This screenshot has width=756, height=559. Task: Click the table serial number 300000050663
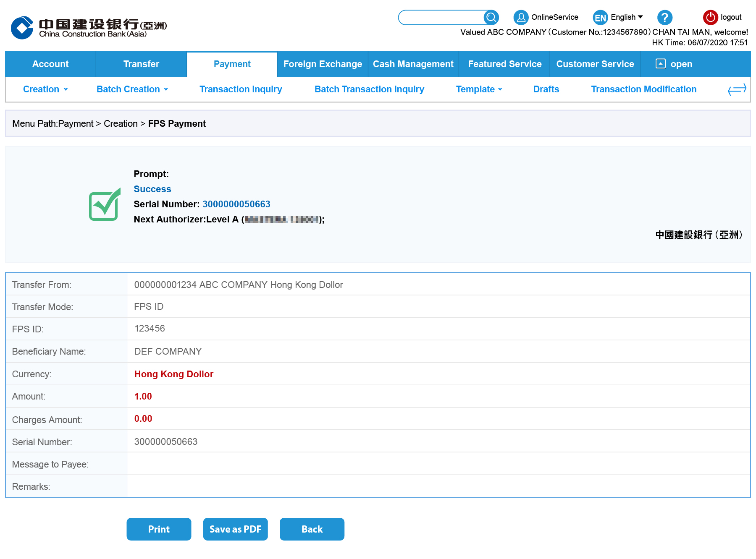point(166,441)
